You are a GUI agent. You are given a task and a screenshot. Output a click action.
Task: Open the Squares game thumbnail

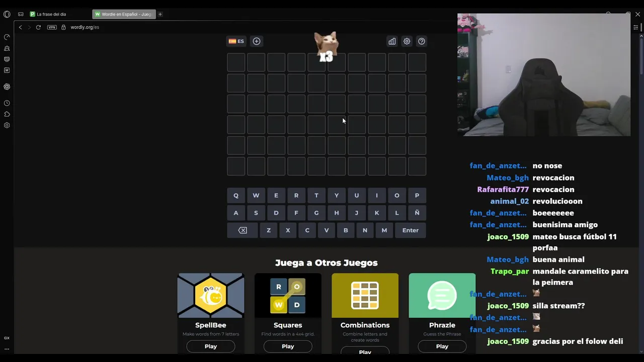click(x=288, y=296)
